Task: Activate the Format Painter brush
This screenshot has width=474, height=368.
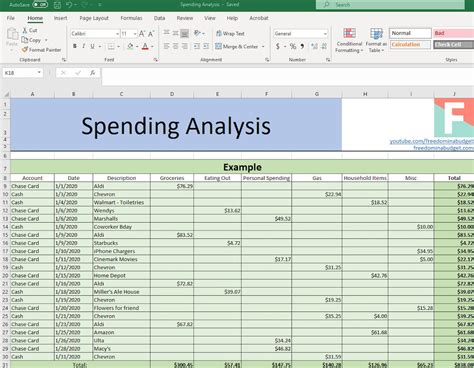Action: [x=25, y=50]
